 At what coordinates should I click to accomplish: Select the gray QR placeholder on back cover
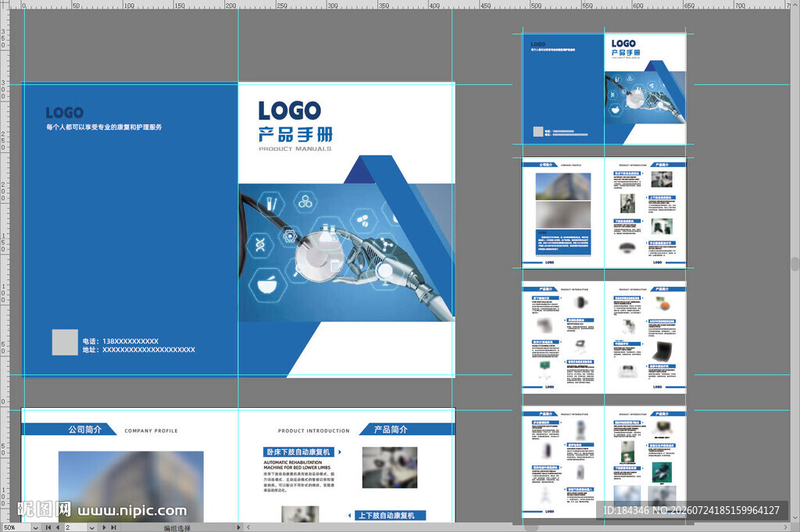click(65, 342)
